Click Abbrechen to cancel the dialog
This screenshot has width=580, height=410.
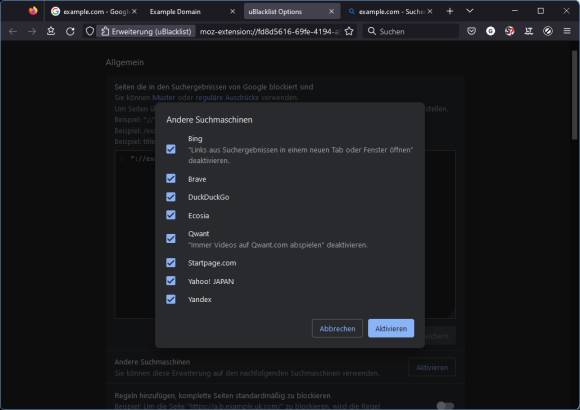(x=337, y=329)
